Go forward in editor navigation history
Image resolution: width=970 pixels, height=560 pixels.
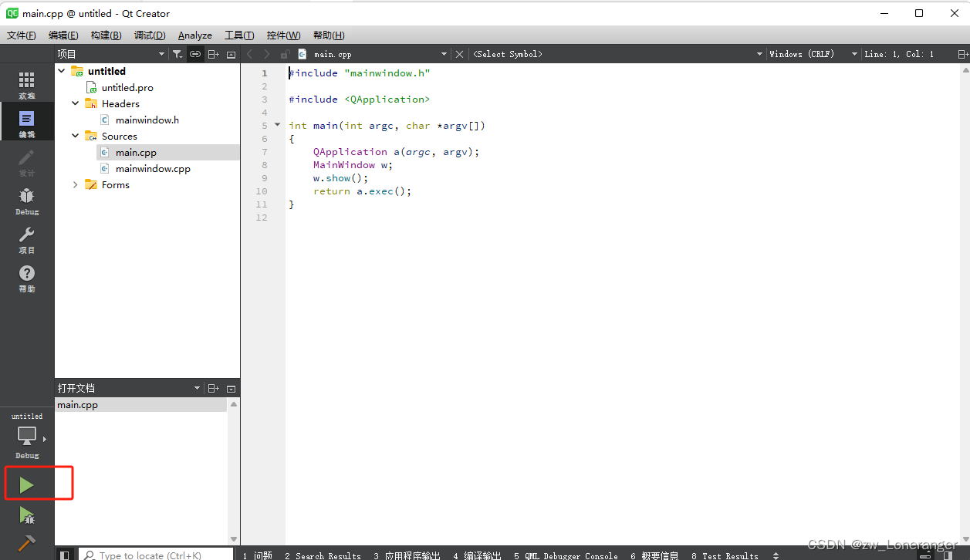click(267, 54)
